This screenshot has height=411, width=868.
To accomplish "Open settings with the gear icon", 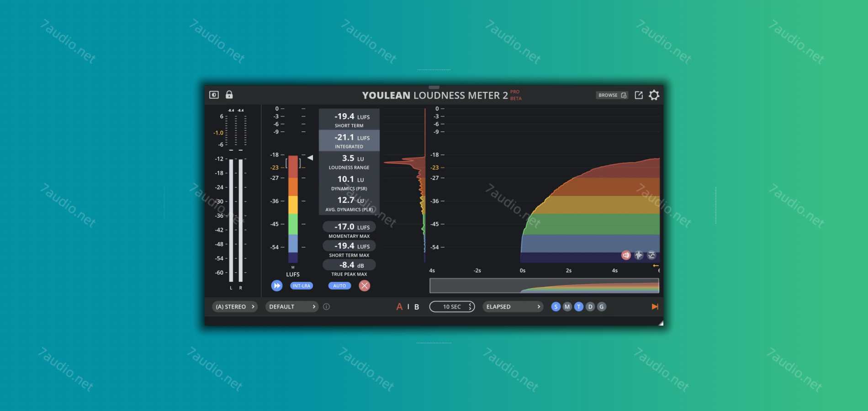I will pyautogui.click(x=654, y=95).
